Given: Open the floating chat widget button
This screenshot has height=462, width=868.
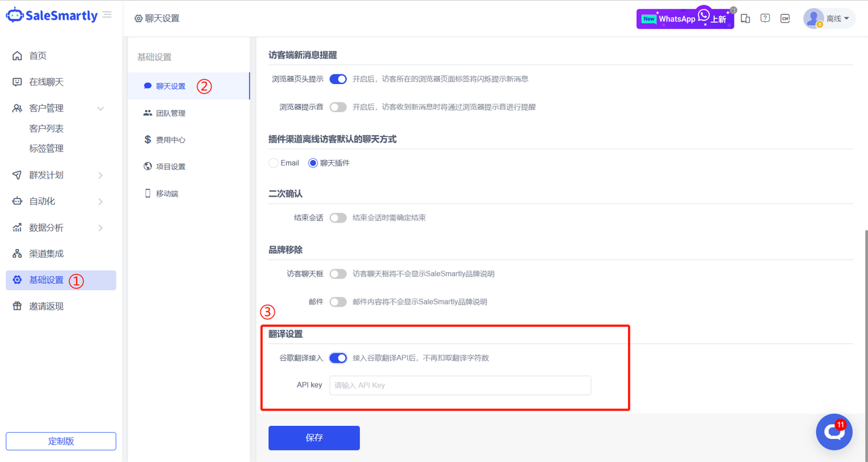Looking at the screenshot, I should pyautogui.click(x=834, y=432).
